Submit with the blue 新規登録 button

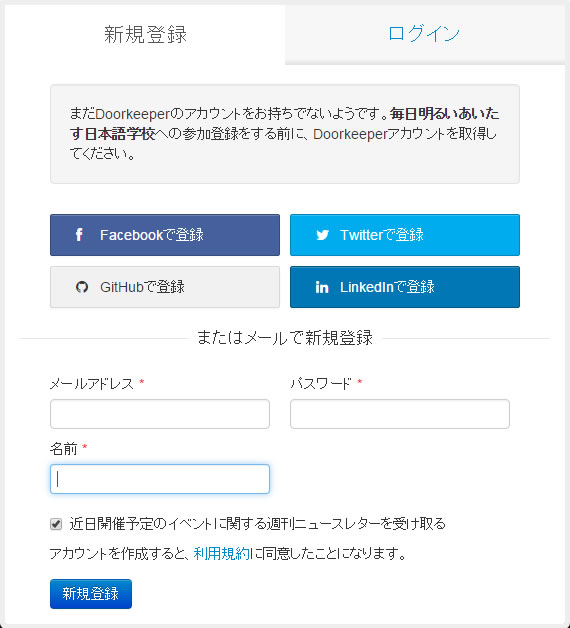[91, 594]
